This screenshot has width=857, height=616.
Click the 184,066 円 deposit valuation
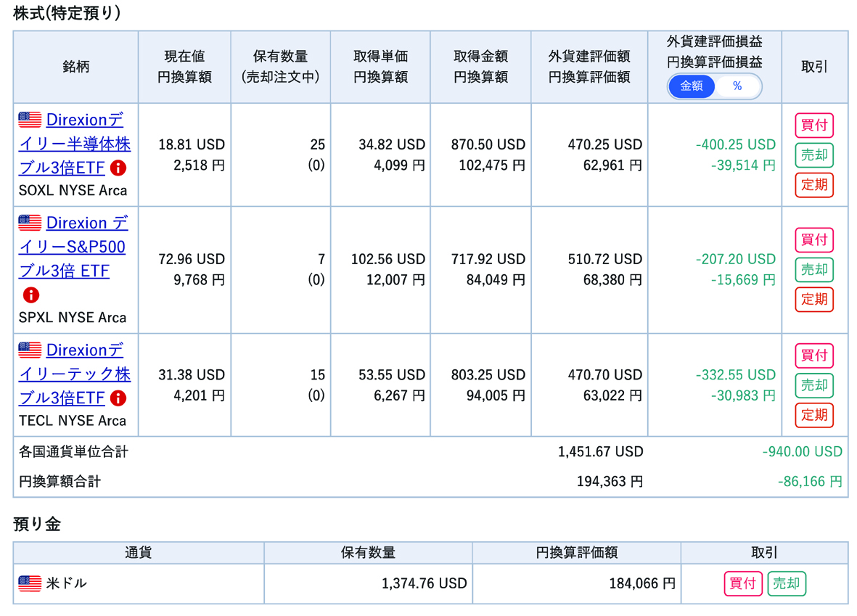pos(642,584)
